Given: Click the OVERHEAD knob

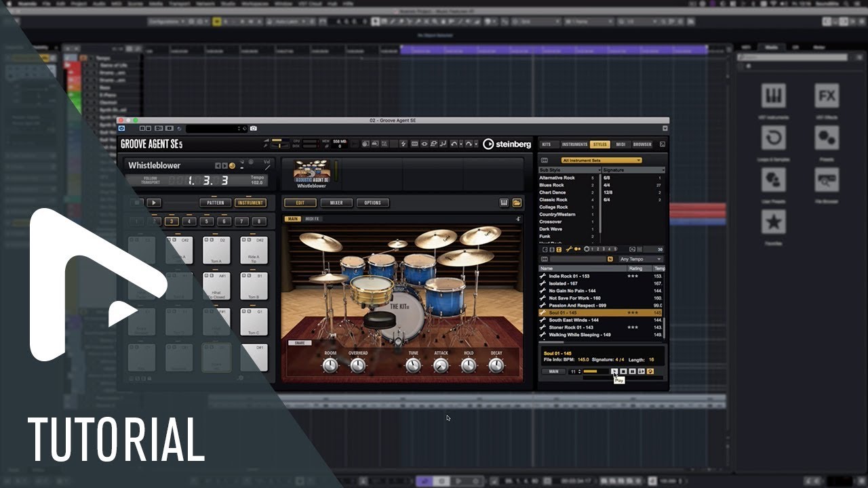Looking at the screenshot, I should (358, 365).
